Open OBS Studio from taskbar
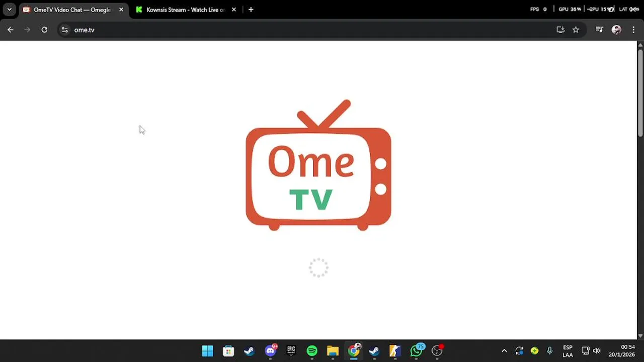The width and height of the screenshot is (644, 362). tap(437, 351)
